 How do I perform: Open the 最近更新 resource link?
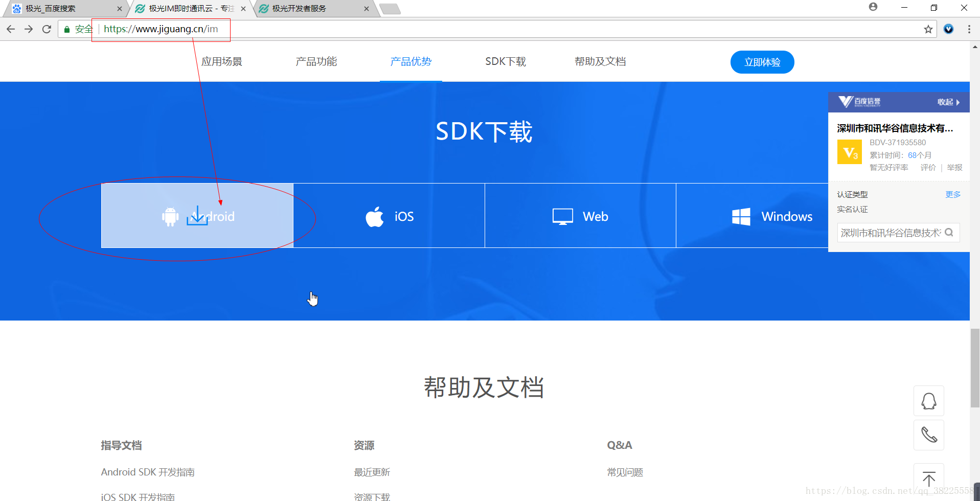click(x=372, y=472)
